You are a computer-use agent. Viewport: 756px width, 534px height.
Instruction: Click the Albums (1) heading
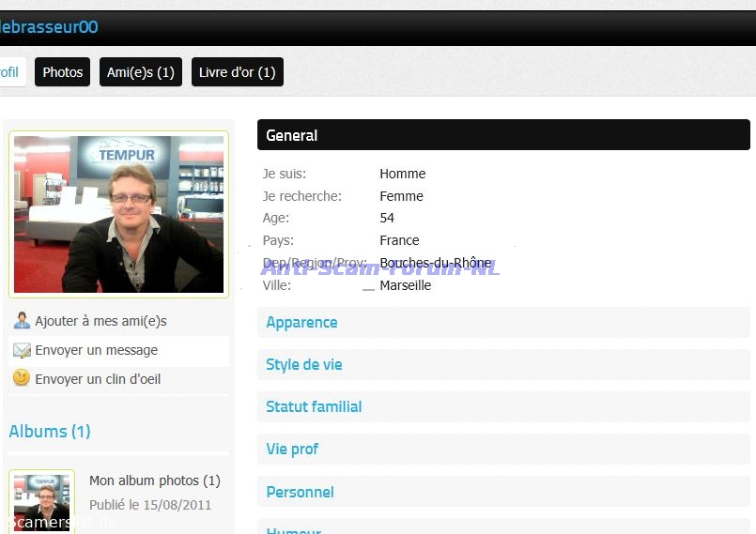click(x=50, y=432)
